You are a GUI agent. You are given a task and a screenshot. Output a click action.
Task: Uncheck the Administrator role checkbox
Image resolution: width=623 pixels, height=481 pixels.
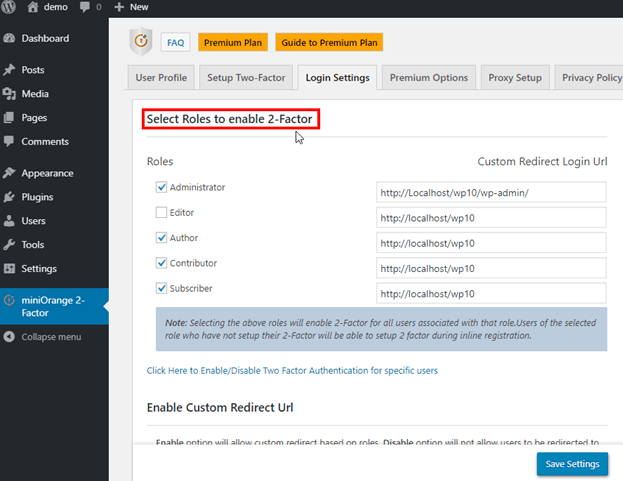(161, 187)
